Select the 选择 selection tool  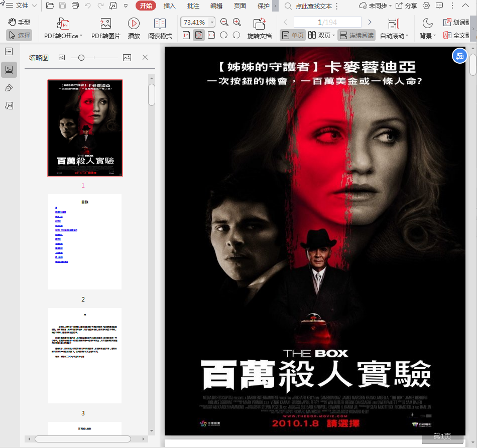[x=19, y=35]
